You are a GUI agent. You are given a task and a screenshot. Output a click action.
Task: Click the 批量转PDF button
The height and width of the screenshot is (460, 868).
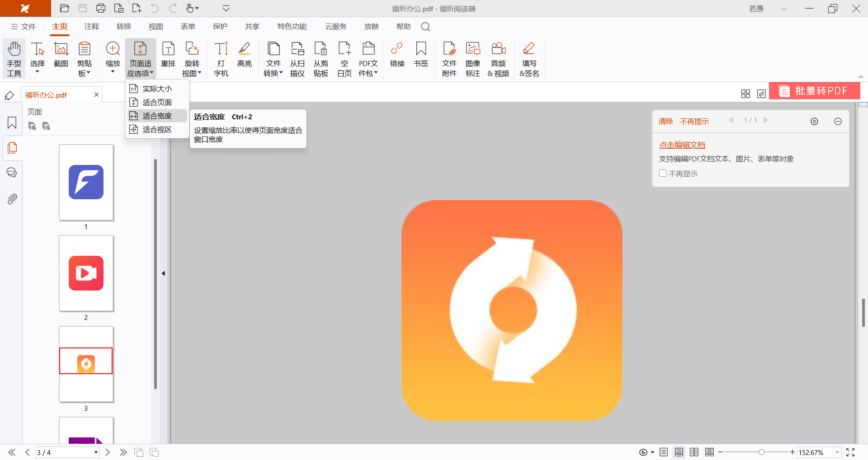(x=815, y=91)
